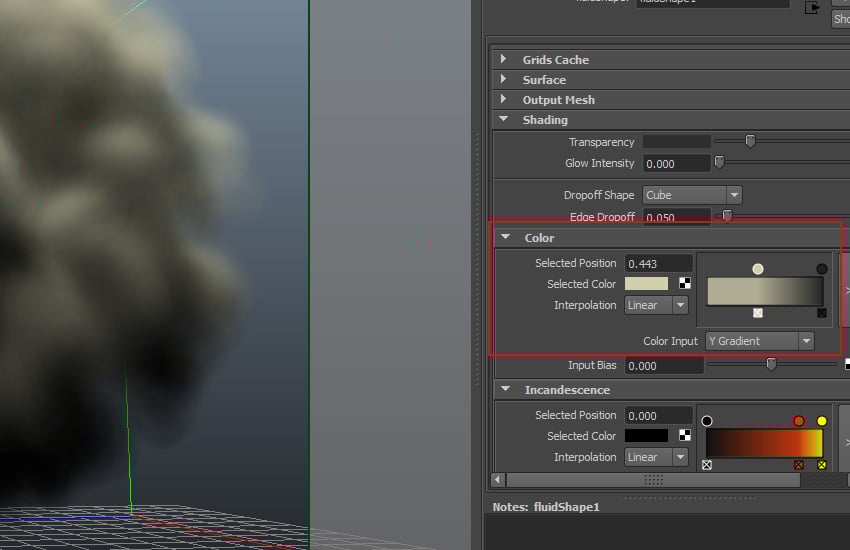Click the Edge Dropoff value field
The image size is (850, 550).
pyautogui.click(x=676, y=217)
